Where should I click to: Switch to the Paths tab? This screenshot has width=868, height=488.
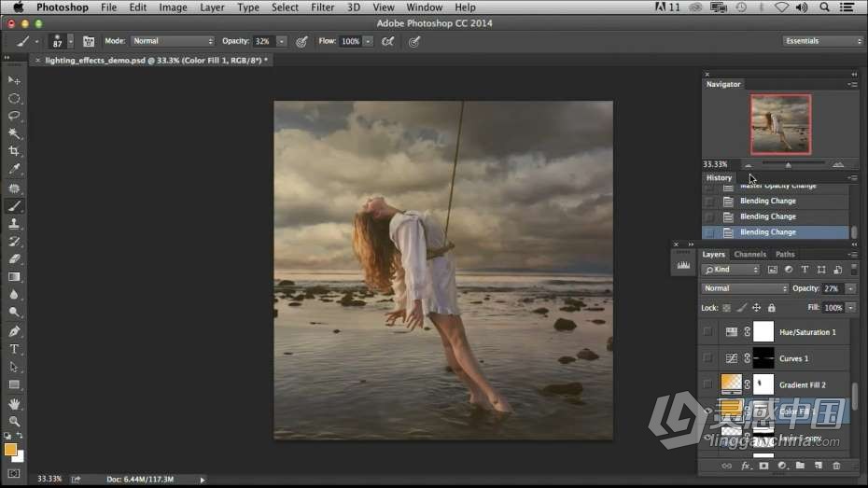[785, 254]
